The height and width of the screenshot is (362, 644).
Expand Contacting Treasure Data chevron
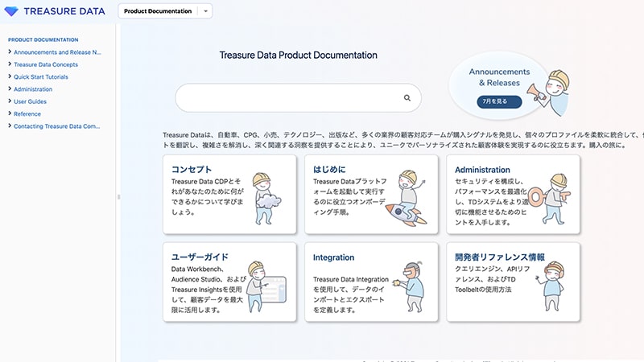[x=10, y=125]
